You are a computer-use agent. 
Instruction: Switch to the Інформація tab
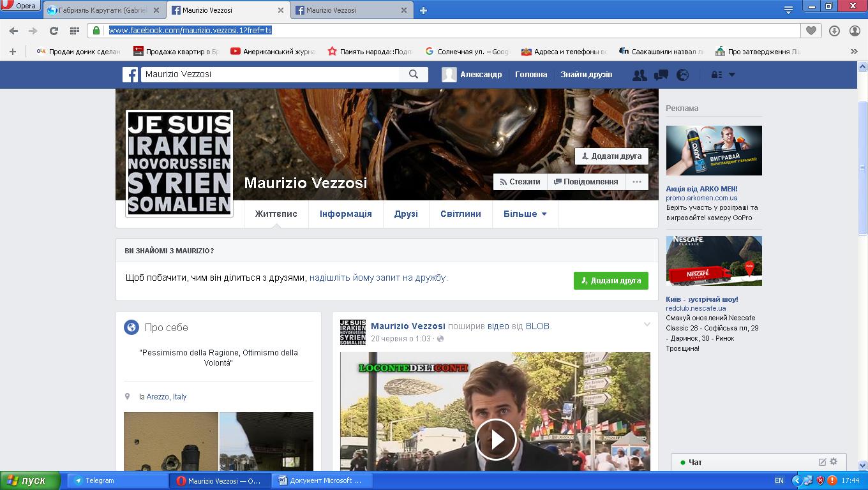click(345, 214)
